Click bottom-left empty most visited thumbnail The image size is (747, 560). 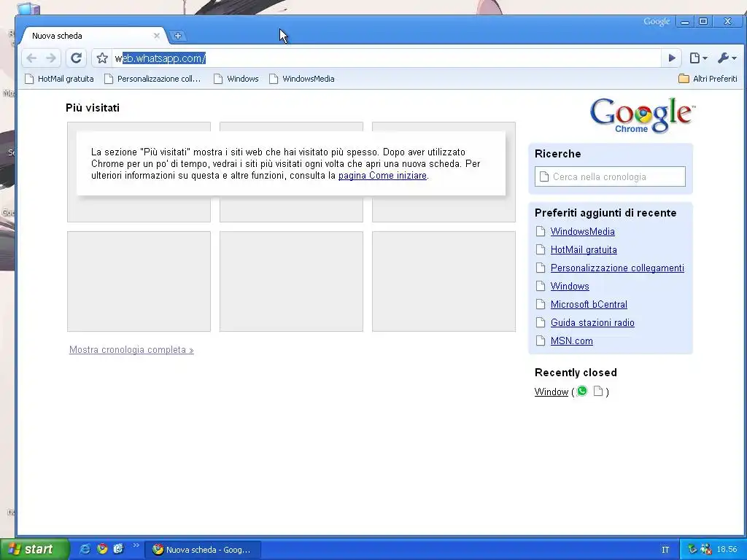pyautogui.click(x=139, y=281)
